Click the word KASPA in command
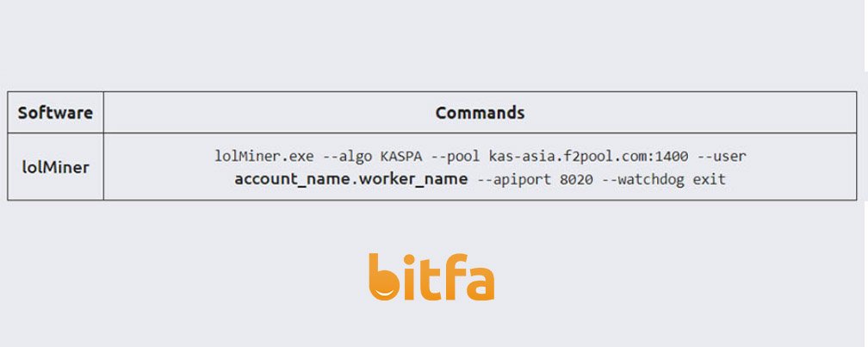868x347 pixels. click(x=401, y=156)
